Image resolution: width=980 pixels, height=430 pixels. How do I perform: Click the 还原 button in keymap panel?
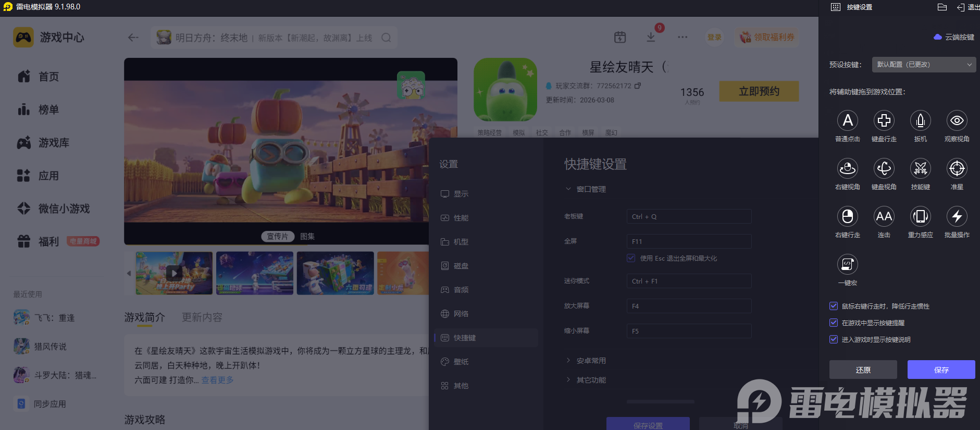(x=863, y=370)
